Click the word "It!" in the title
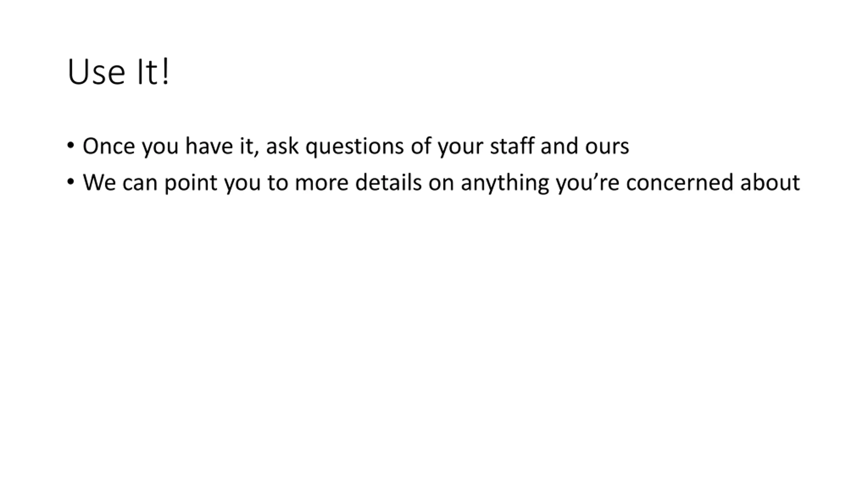This screenshot has width=868, height=488. click(x=153, y=72)
